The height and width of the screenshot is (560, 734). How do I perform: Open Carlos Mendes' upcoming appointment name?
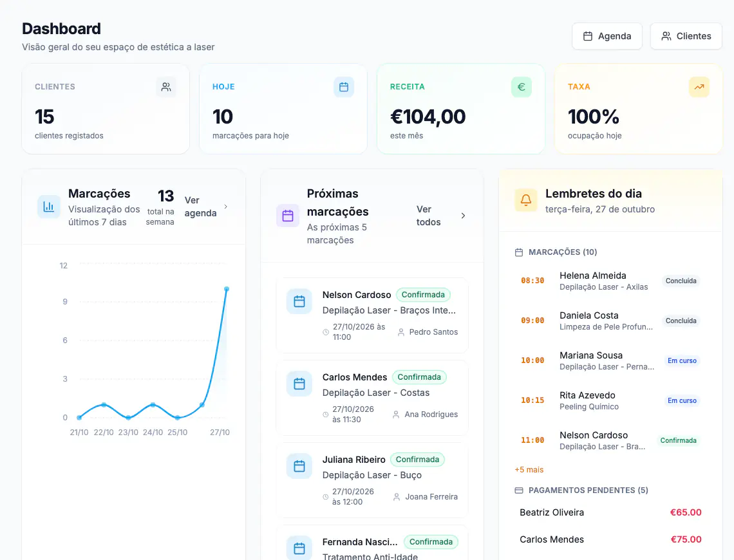pyautogui.click(x=355, y=377)
